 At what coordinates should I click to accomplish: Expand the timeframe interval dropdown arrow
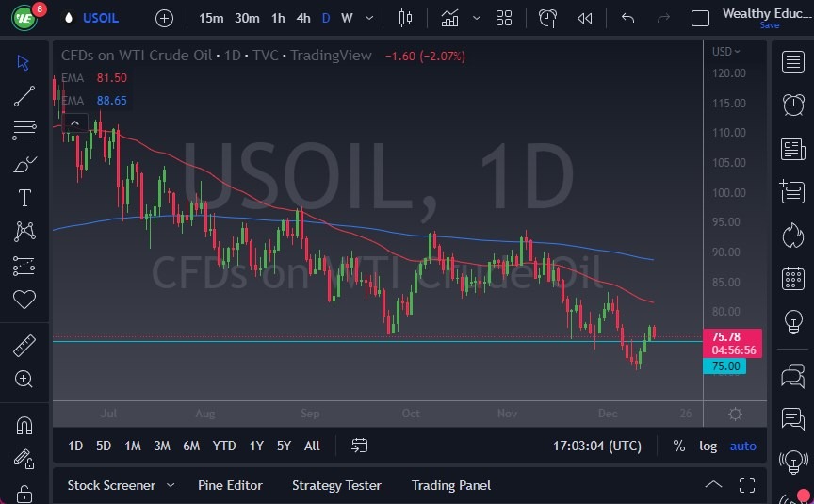(368, 18)
